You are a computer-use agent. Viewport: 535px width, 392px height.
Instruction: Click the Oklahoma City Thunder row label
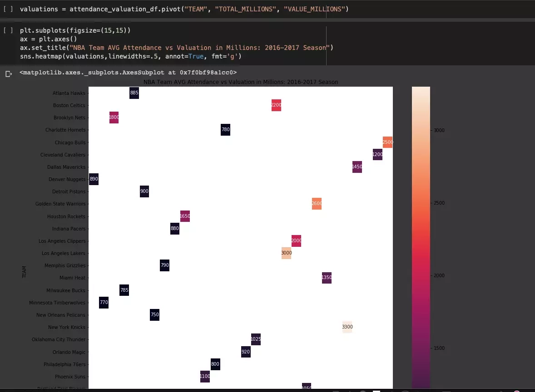tap(59, 339)
